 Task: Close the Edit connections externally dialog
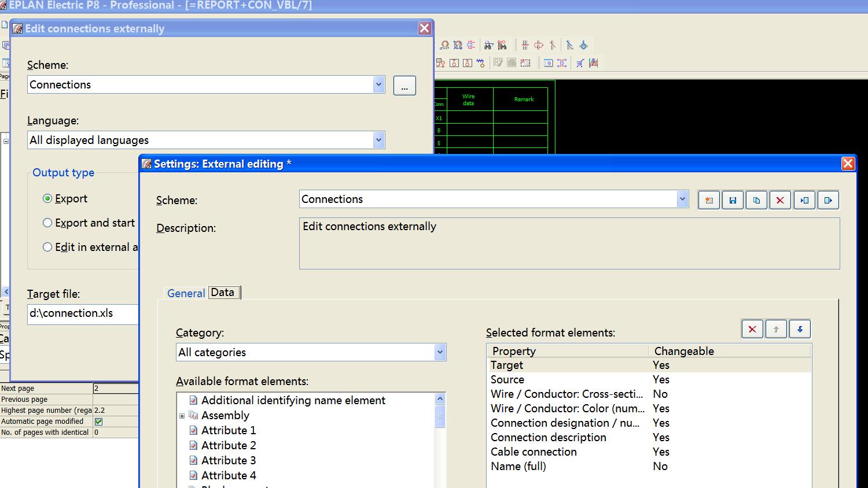[424, 28]
